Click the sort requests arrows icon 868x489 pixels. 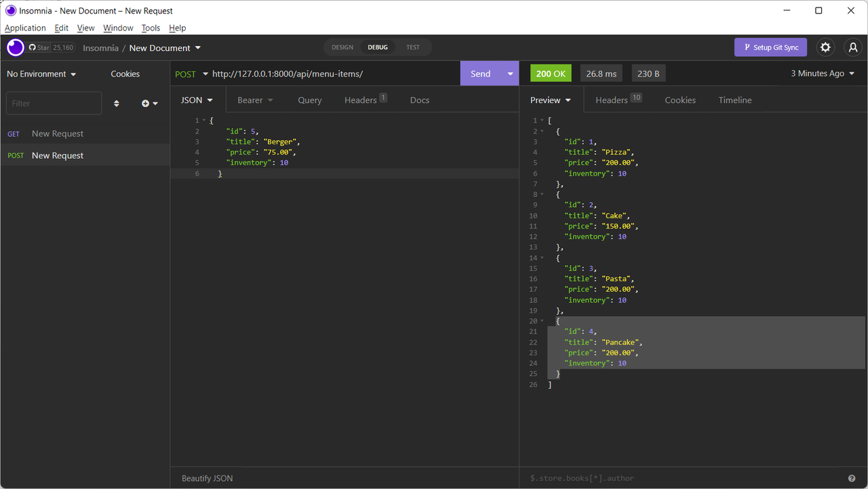coord(117,103)
